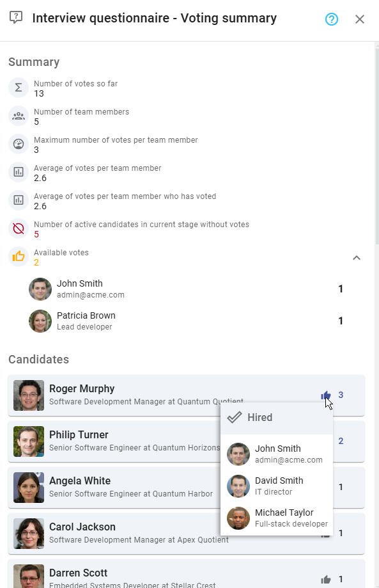The image size is (379, 588).
Task: Click the yellow thumbs-up available votes icon
Action: (x=18, y=257)
